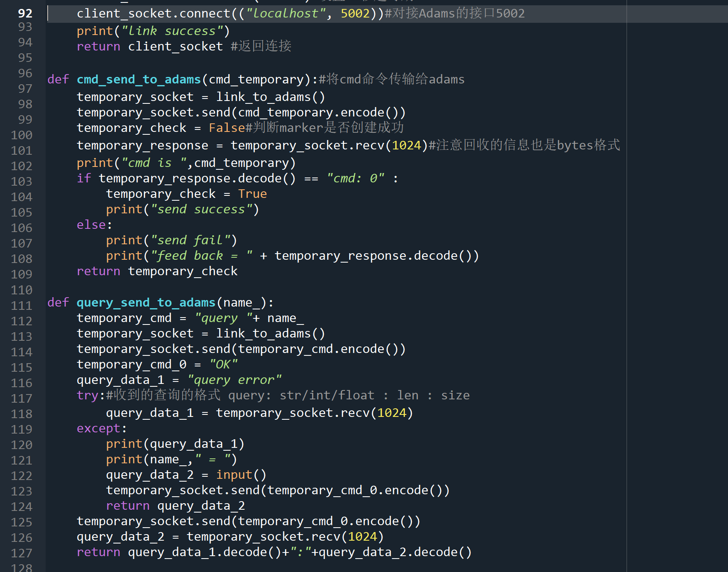
Task: Click the if keyword on line 102
Action: 84,178
